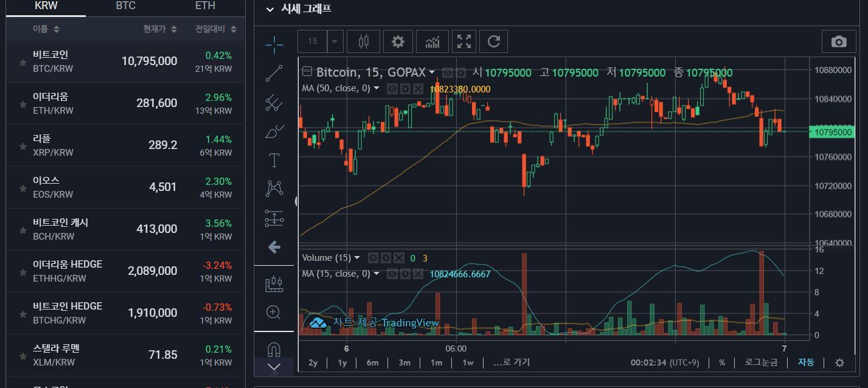868x388 pixels.
Task: Collapse the chart legend box icon
Action: coord(307,72)
